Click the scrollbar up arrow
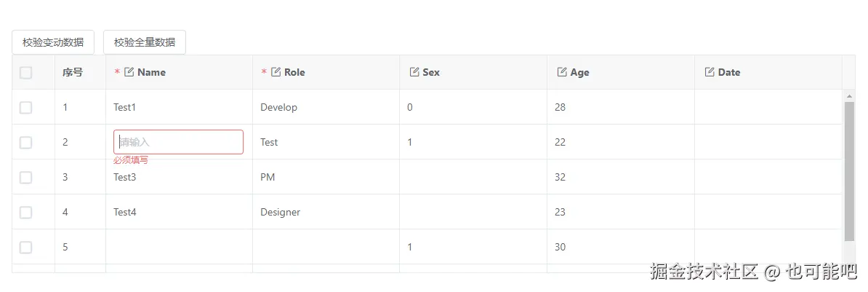The width and height of the screenshot is (868, 292). pos(849,95)
